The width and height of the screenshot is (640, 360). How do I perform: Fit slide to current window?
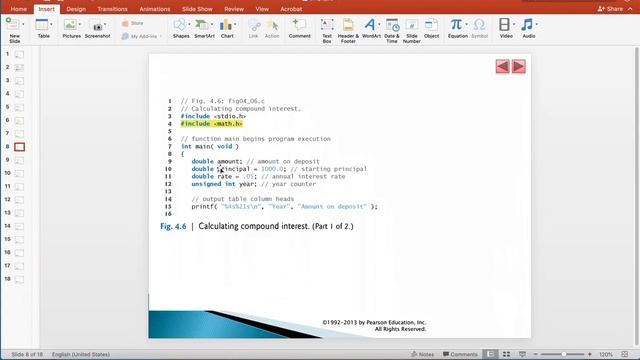point(625,354)
